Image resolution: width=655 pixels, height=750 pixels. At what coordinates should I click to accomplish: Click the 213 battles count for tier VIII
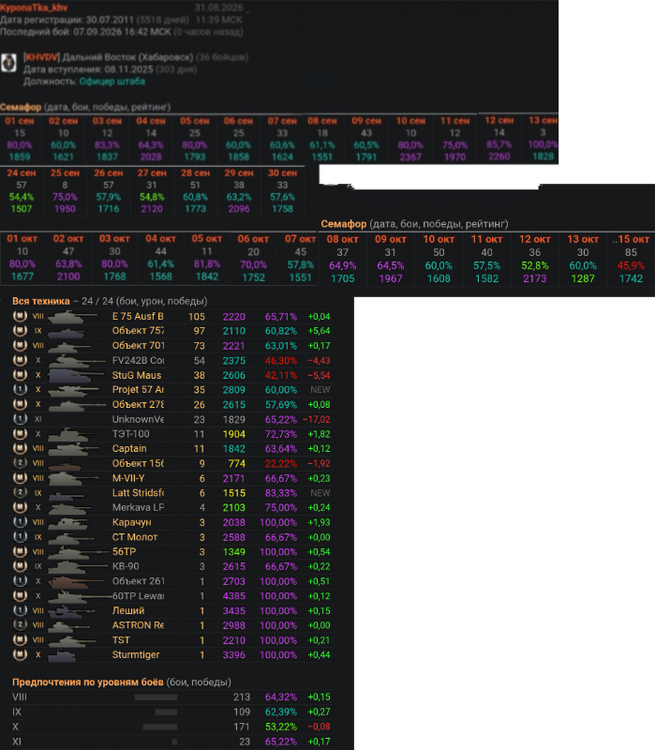click(x=242, y=697)
